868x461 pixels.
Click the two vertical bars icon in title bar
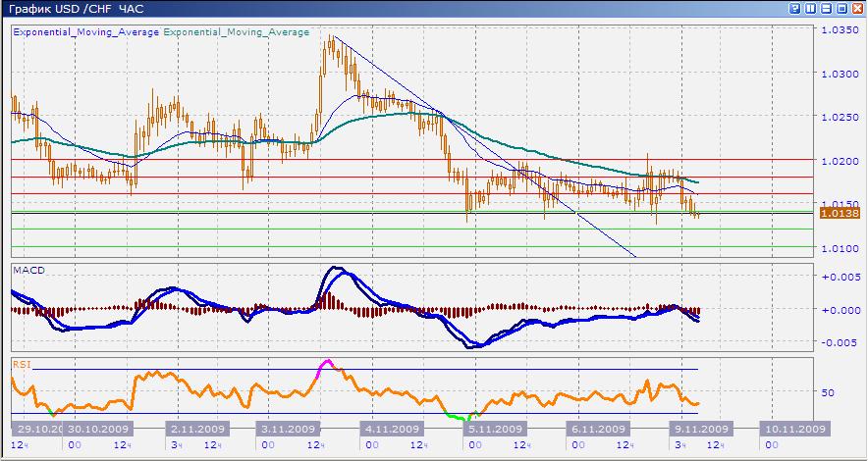pyautogui.click(x=810, y=8)
